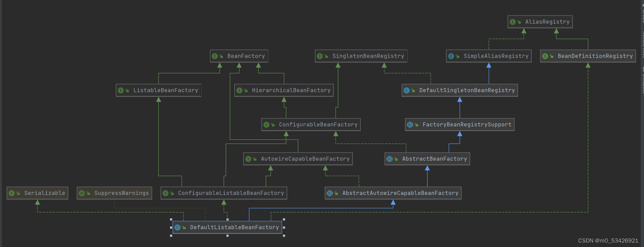Click the AbstractAutowireCapableBeanFactory abstract class icon
Image resolution: width=644 pixels, height=247 pixels.
pos(330,193)
